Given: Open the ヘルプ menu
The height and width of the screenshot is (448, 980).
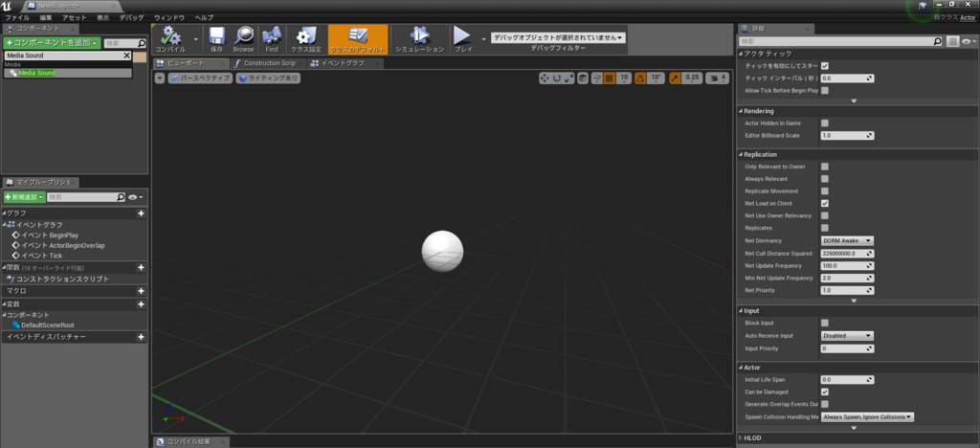Looking at the screenshot, I should [x=204, y=17].
